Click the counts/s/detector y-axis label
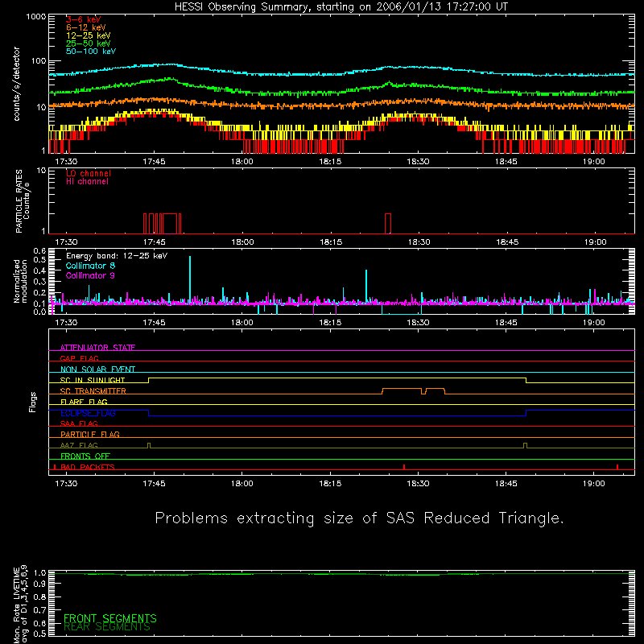Viewport: 644px width, 644px height. [16, 84]
